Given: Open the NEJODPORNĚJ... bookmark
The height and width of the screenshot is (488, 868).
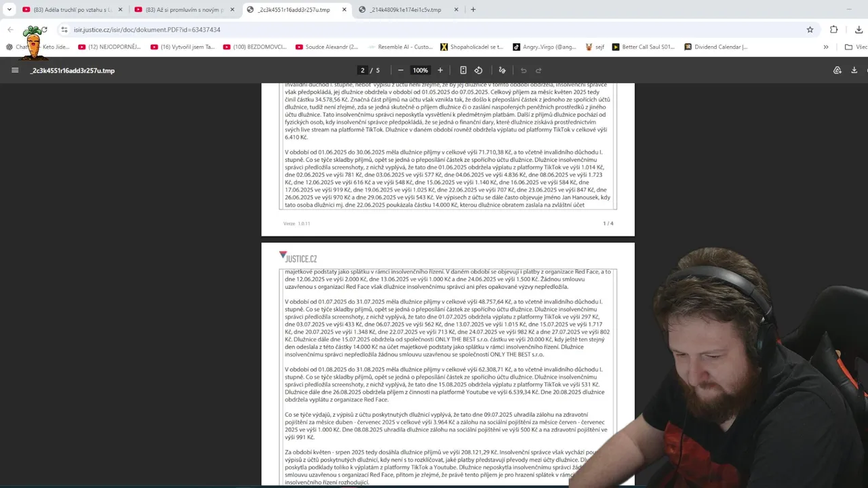Looking at the screenshot, I should pos(109,47).
